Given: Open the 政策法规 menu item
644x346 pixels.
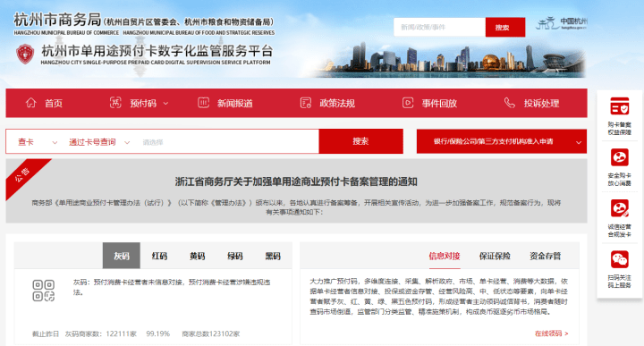Looking at the screenshot, I should pos(337,104).
